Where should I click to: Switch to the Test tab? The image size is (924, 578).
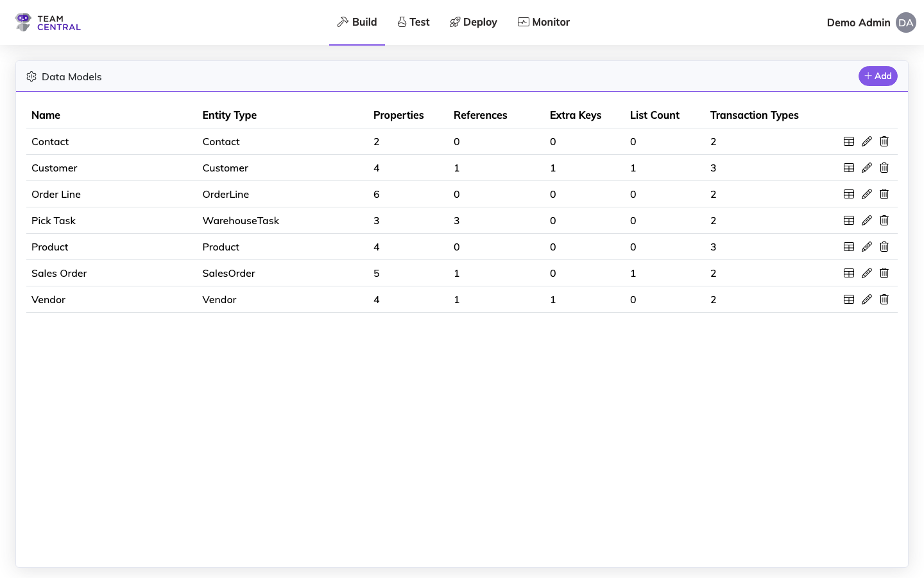click(x=413, y=22)
